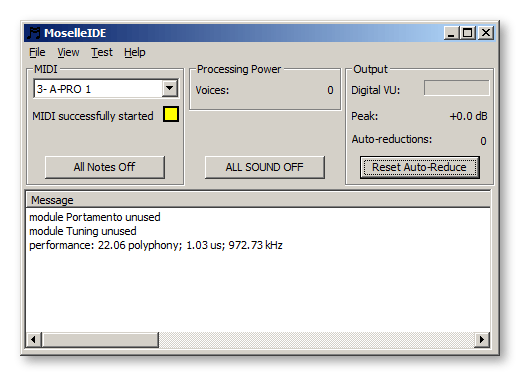The width and height of the screenshot is (520, 376).
Task: Open the File menu
Action: (x=37, y=52)
